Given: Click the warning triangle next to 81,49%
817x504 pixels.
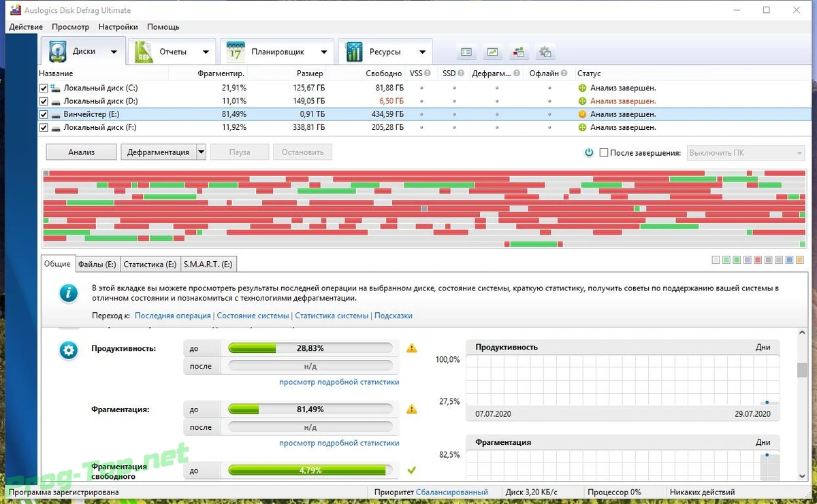Looking at the screenshot, I should [411, 409].
